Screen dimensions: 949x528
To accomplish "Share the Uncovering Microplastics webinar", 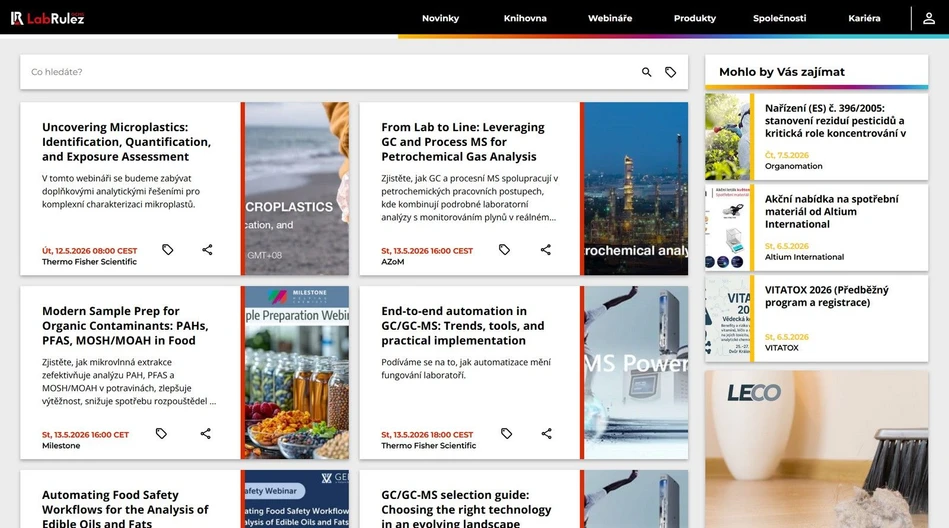I will click(x=207, y=249).
